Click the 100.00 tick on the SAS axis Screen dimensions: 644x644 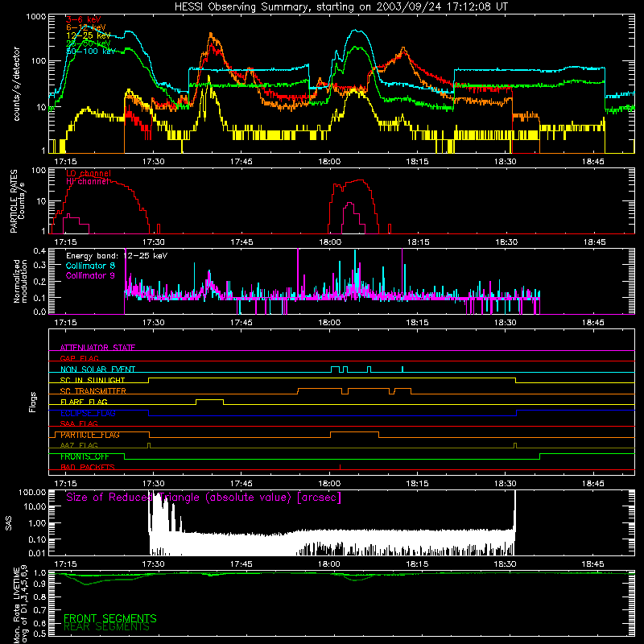coord(32,492)
